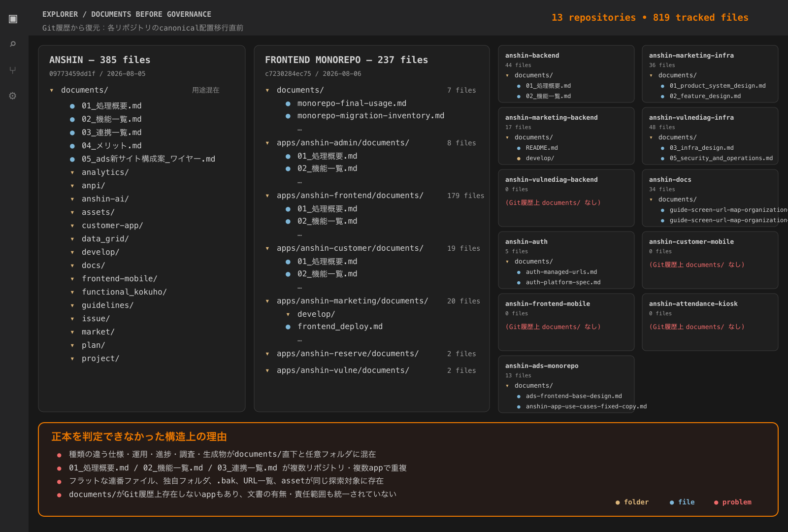This screenshot has height=532, width=788.
Task: Open 05_ads新サイト構成案_ワイヤー.md file
Action: [148, 159]
